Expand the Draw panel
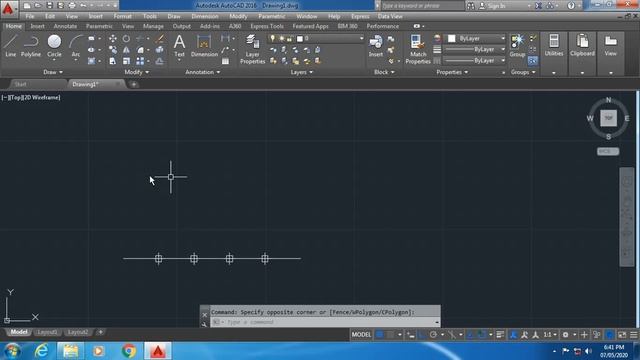 coord(53,72)
